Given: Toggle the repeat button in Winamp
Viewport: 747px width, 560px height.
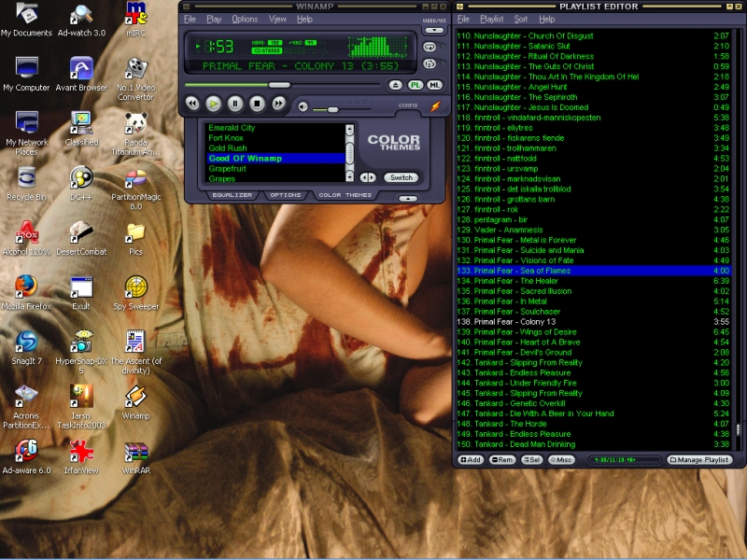Looking at the screenshot, I should [x=430, y=46].
